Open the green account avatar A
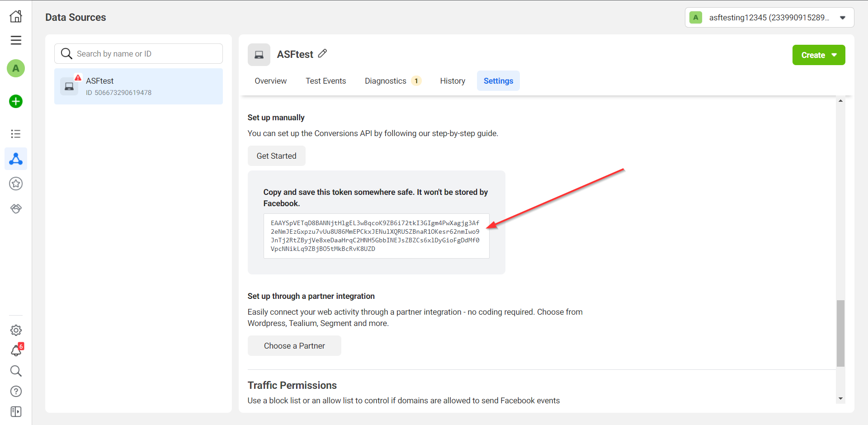Viewport: 868px width, 425px height. click(x=16, y=68)
